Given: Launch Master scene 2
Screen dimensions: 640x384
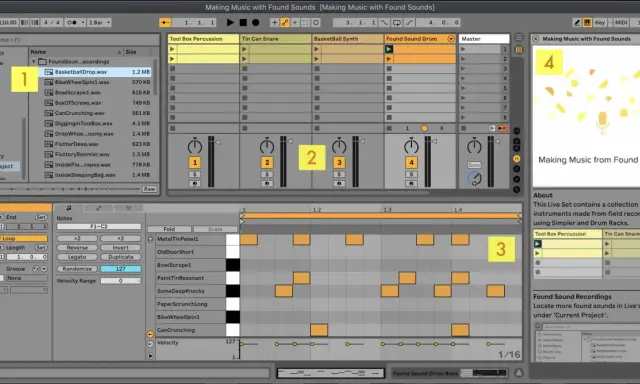Looking at the screenshot, I should tap(463, 59).
